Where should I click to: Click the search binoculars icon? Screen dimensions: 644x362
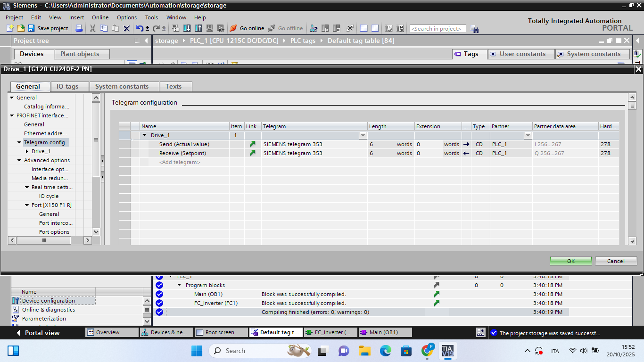pos(474,29)
